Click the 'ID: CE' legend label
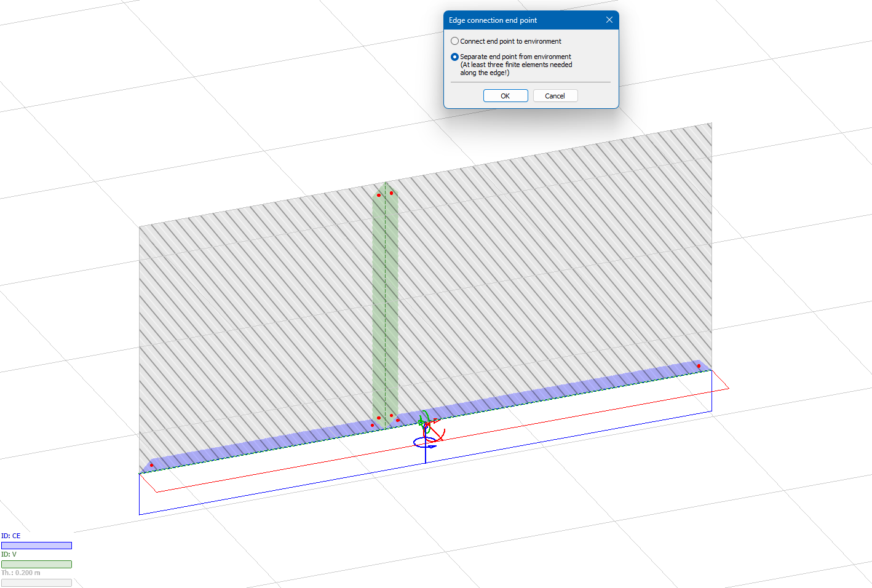872x588 pixels. (x=11, y=536)
